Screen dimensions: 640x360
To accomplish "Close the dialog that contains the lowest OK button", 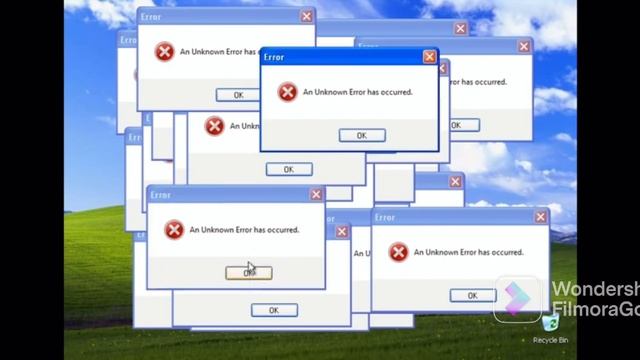I will click(342, 232).
